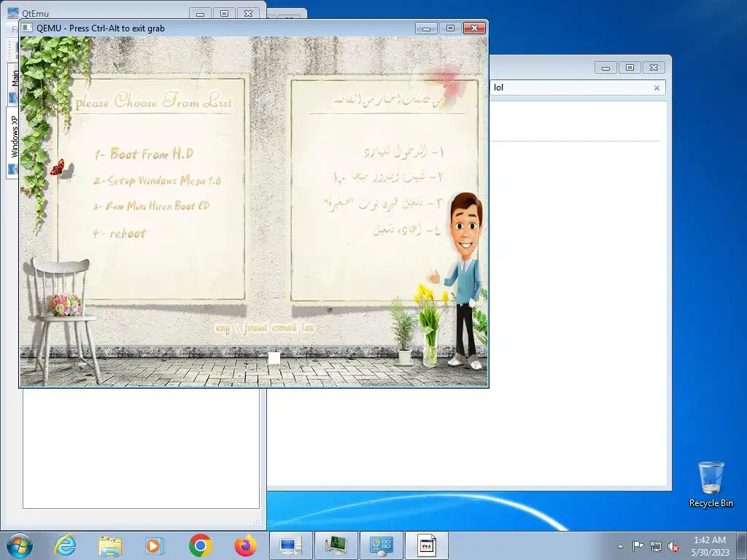747x560 pixels.
Task: Open the Recycle Bin desktop icon
Action: (x=711, y=484)
